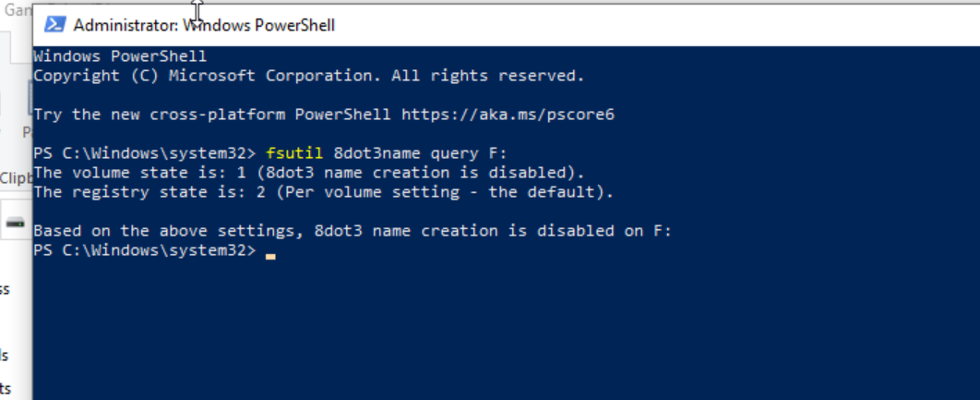Click the last PS C:\Windows\system32> prompt
The height and width of the screenshot is (400, 980).
144,250
